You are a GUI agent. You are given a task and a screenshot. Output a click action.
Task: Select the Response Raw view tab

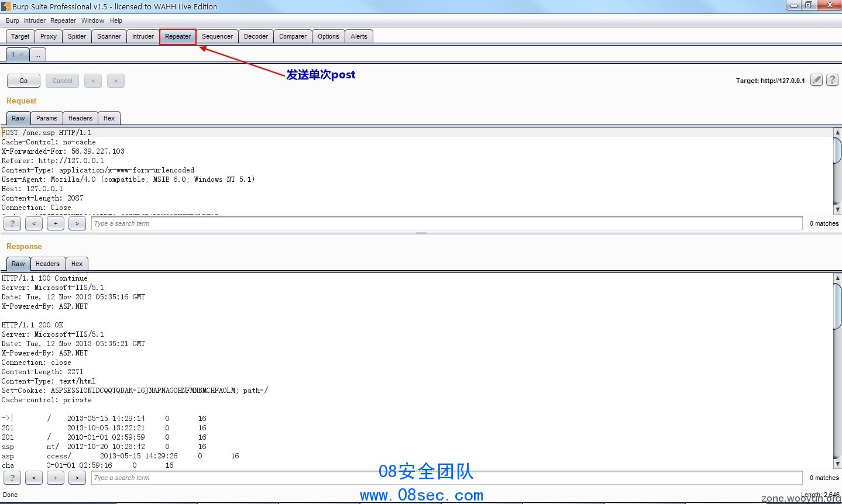point(18,264)
